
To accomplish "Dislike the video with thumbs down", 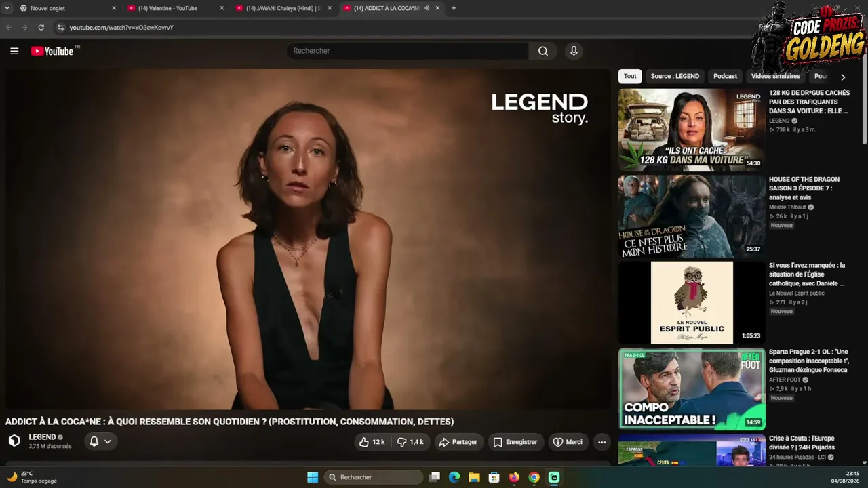I will coord(410,442).
